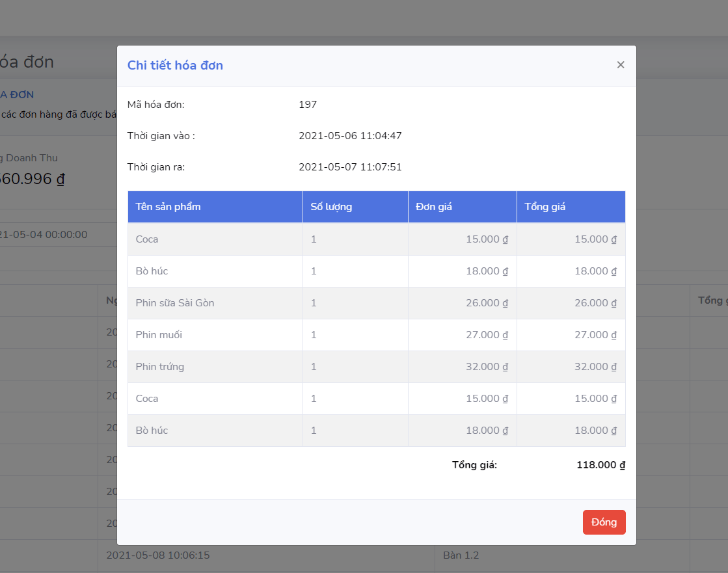Click the Số lượng column header

pos(356,207)
